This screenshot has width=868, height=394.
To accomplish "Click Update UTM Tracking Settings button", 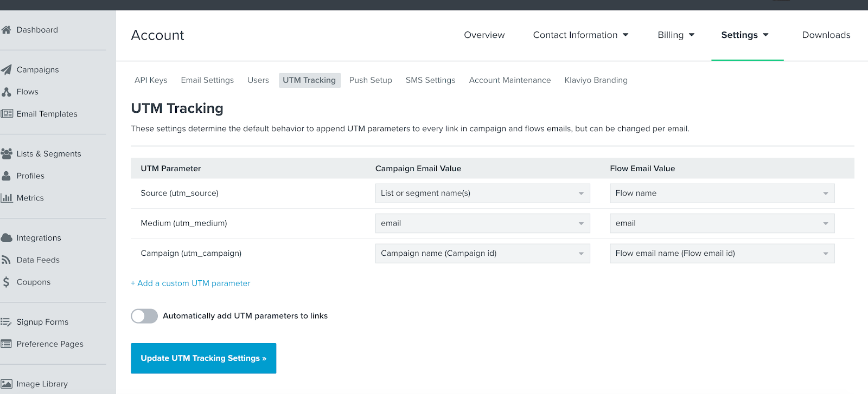I will coord(203,358).
